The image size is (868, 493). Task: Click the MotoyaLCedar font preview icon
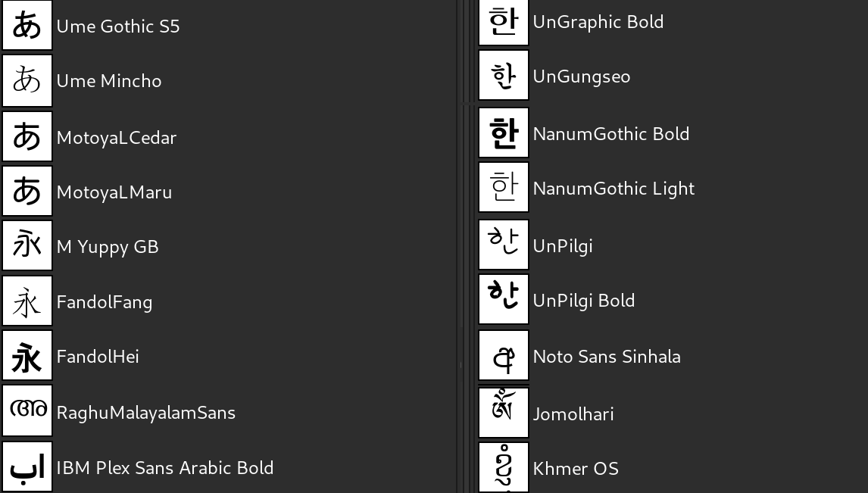click(27, 136)
